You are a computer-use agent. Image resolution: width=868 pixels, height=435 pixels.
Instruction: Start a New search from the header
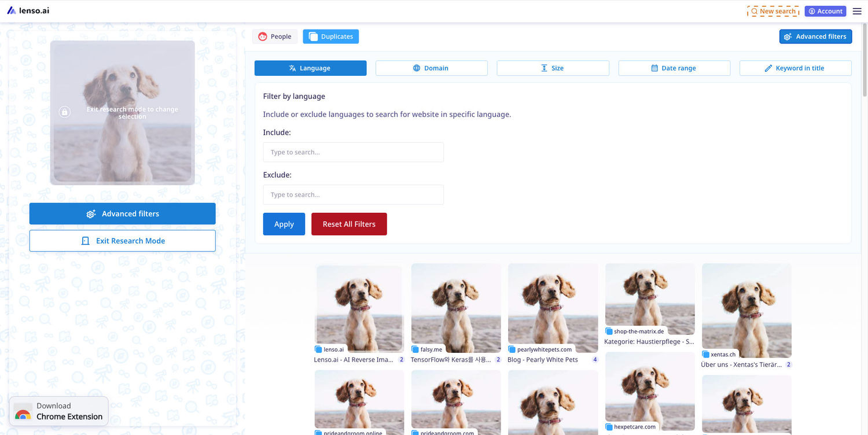pos(774,11)
